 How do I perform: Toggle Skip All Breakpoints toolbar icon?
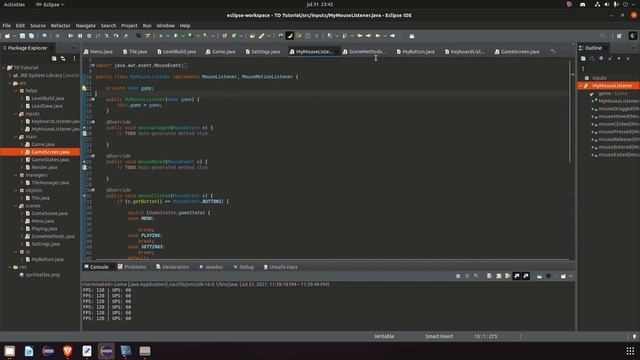57,36
